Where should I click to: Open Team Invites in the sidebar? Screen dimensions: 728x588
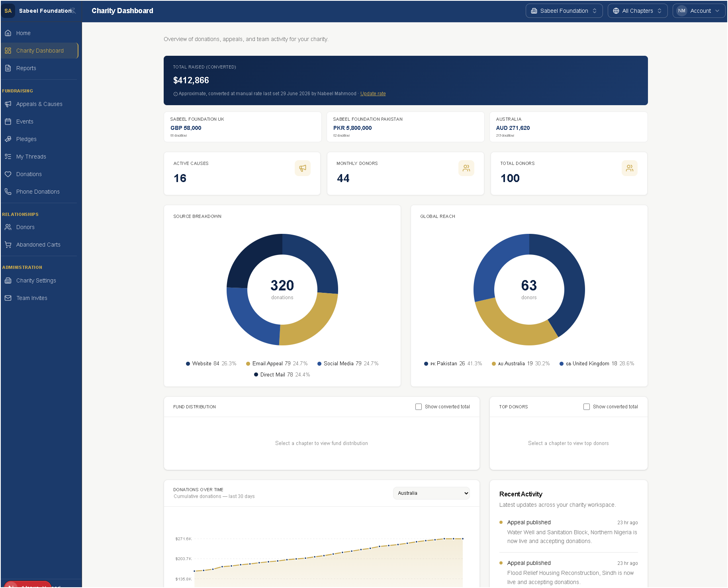[x=39, y=298]
